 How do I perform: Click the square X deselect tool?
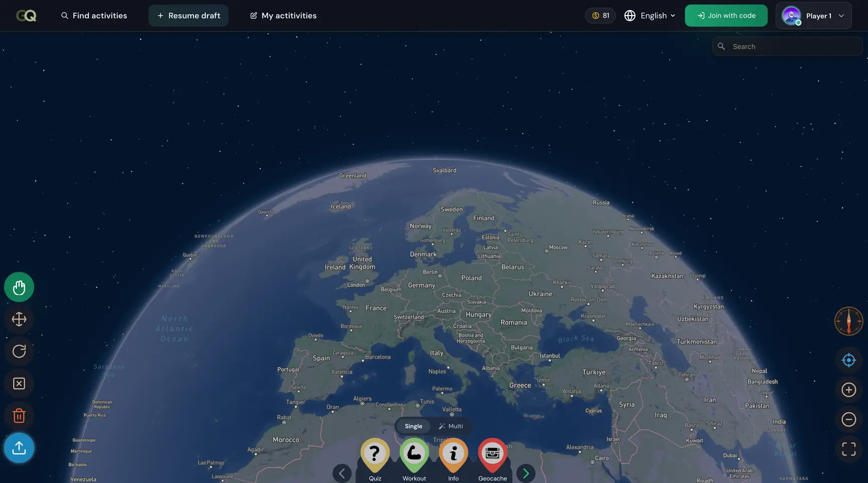pos(19,383)
